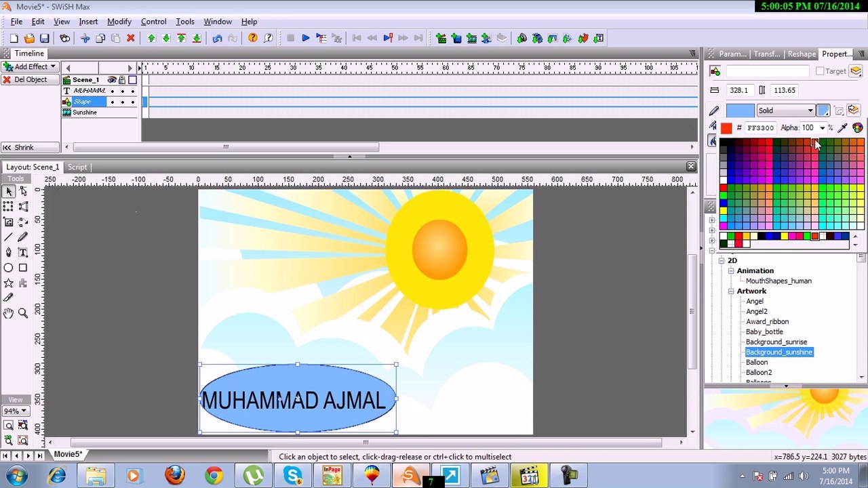
Task: Select the Award_ribbon tree item
Action: coord(767,322)
